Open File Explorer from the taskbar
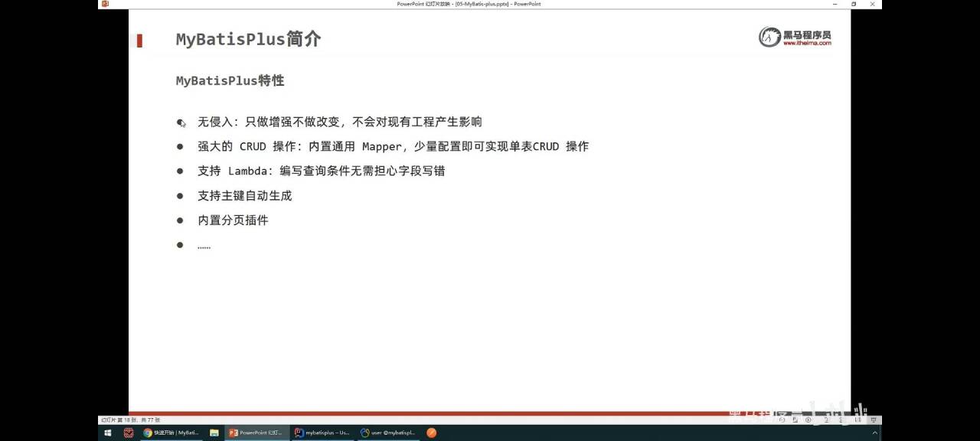The height and width of the screenshot is (441, 980). (214, 433)
